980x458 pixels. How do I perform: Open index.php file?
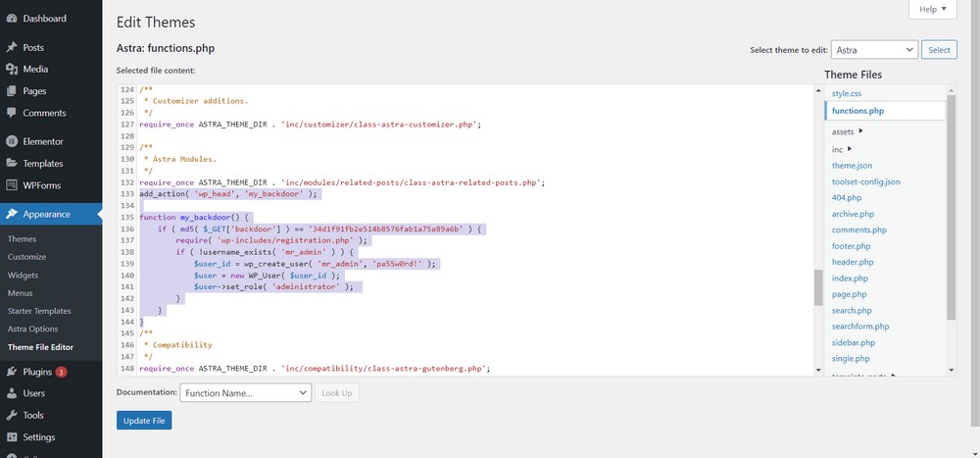click(850, 279)
